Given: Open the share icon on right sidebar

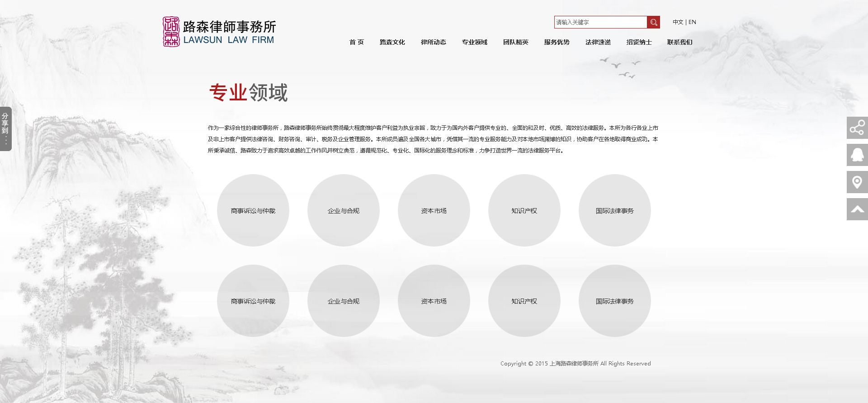Looking at the screenshot, I should (x=857, y=128).
